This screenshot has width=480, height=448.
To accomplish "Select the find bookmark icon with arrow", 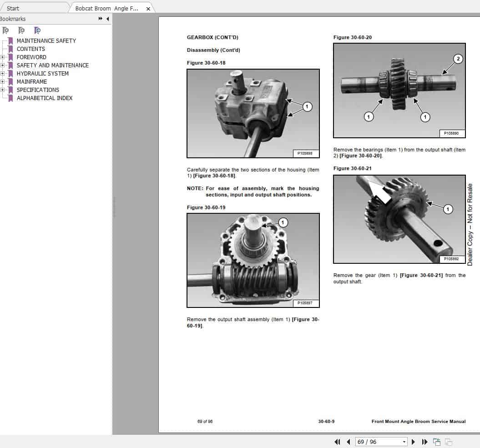I will [38, 30].
